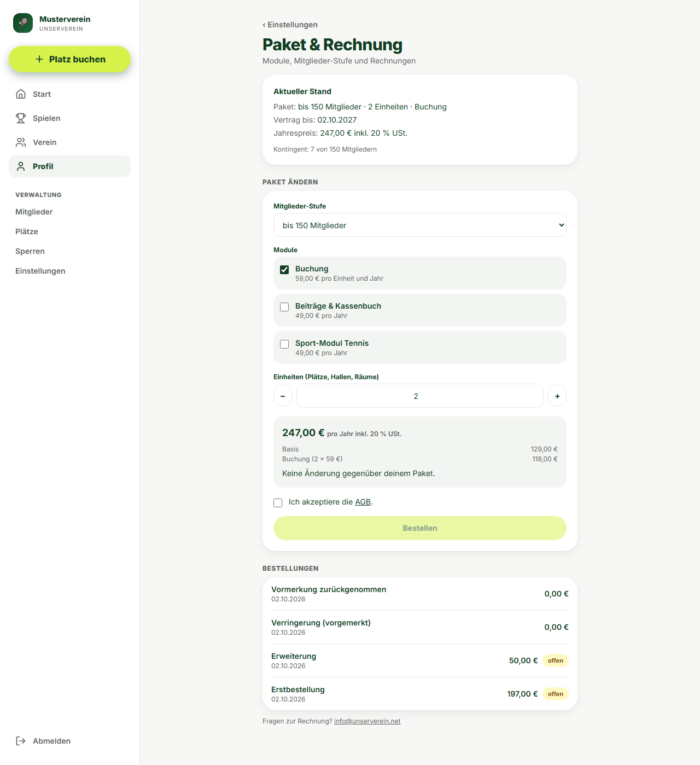Click the Kontingent: 7 von 150 Mitgliedern text
The height and width of the screenshot is (765, 700).
pyautogui.click(x=325, y=149)
